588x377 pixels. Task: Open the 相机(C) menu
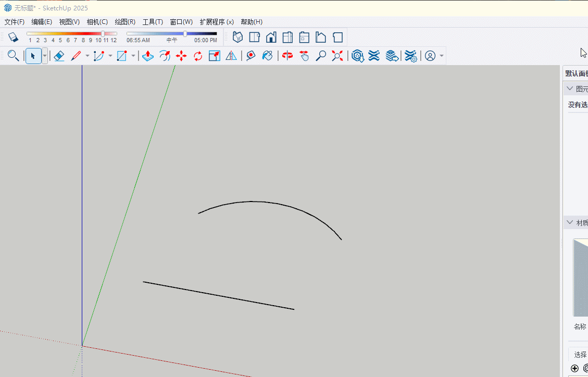pyautogui.click(x=97, y=22)
